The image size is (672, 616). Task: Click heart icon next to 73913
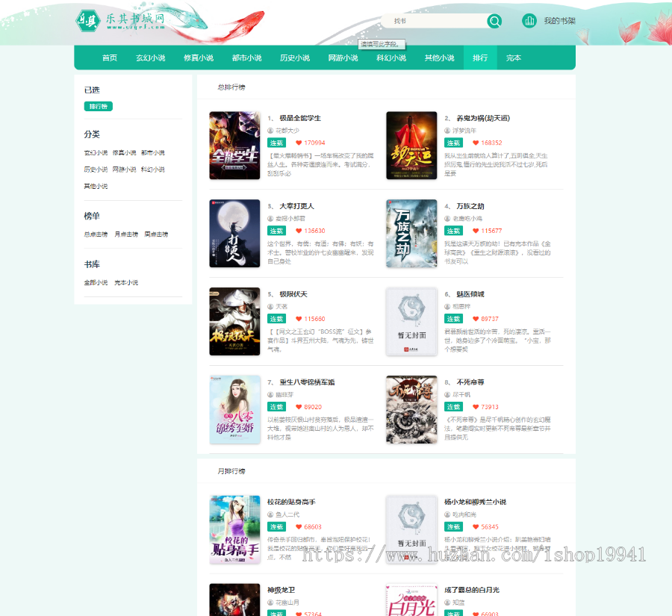[x=476, y=407]
